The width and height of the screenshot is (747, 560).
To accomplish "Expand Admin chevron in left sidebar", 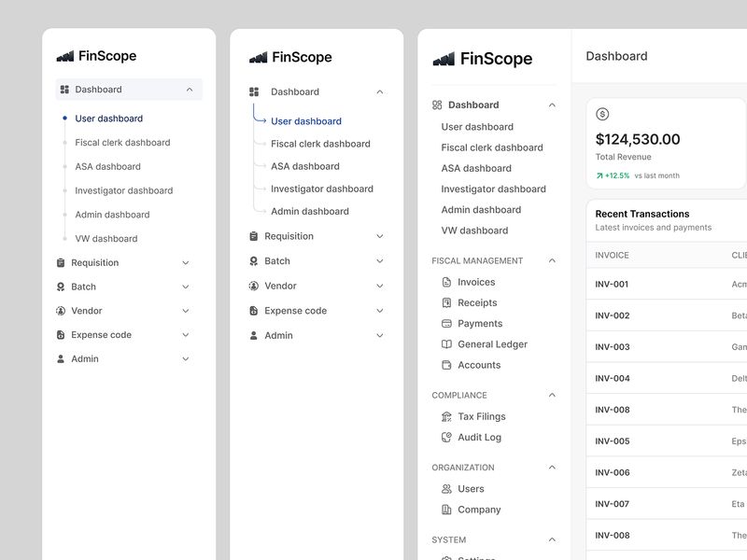I will tap(186, 358).
